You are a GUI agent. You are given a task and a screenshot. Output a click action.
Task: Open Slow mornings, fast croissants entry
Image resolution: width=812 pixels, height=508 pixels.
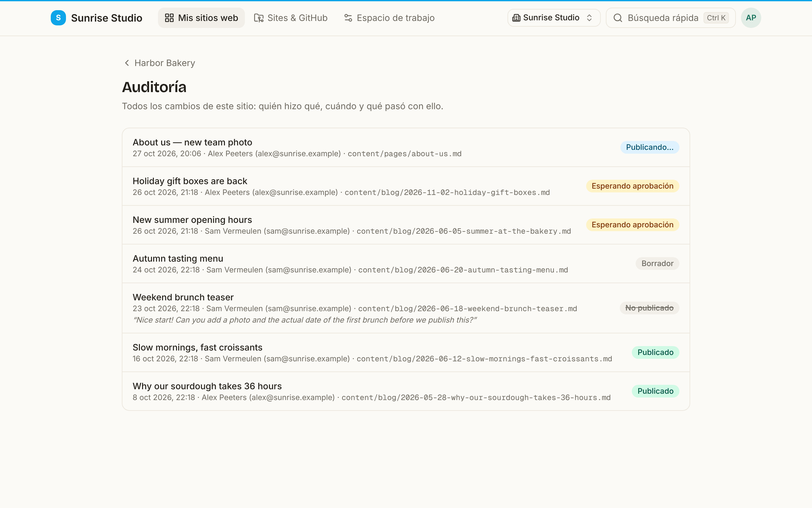[406, 352]
